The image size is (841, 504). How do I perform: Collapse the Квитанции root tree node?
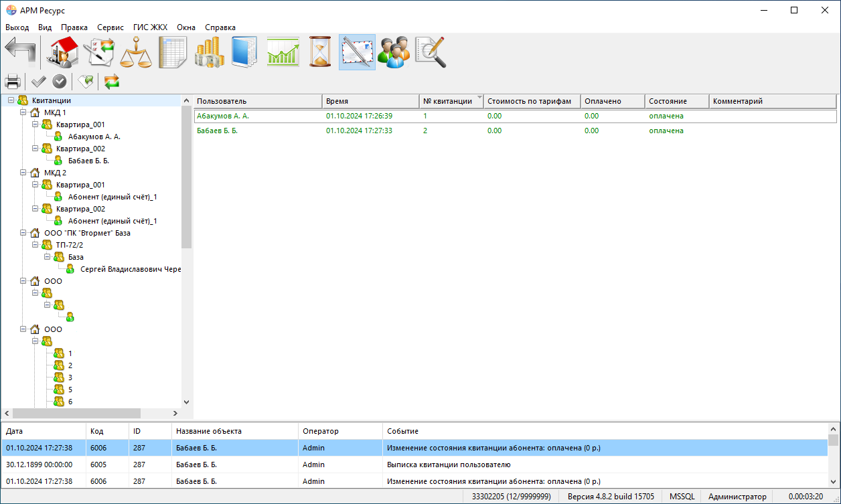click(x=11, y=100)
